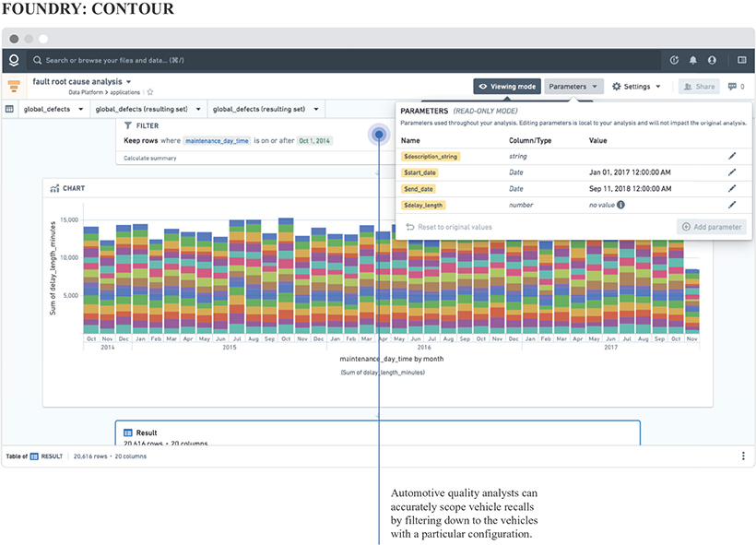
Task: Open the recent history clock icon
Action: click(674, 61)
